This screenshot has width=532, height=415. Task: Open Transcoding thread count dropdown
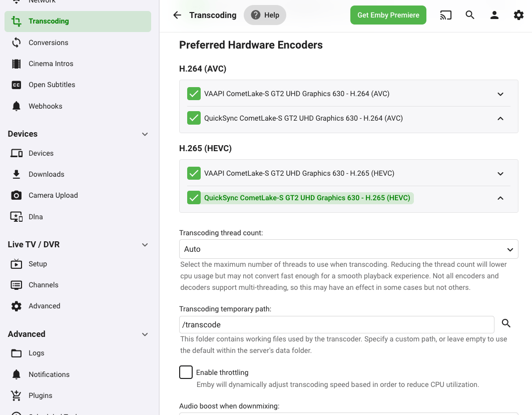[348, 249]
